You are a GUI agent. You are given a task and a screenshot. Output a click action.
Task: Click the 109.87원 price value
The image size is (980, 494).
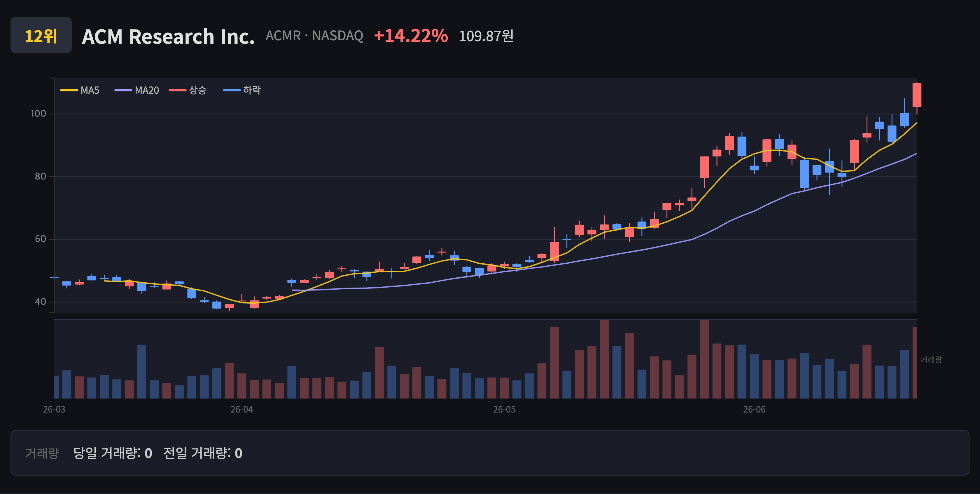[486, 36]
